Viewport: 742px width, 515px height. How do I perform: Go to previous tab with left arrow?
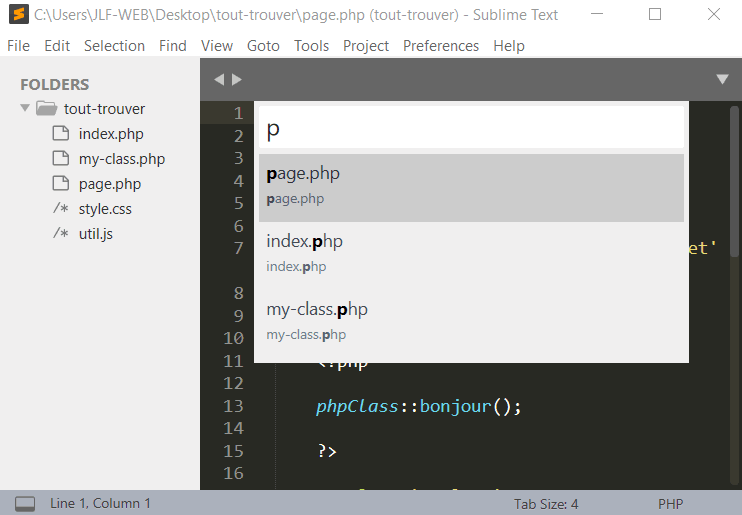click(x=219, y=80)
